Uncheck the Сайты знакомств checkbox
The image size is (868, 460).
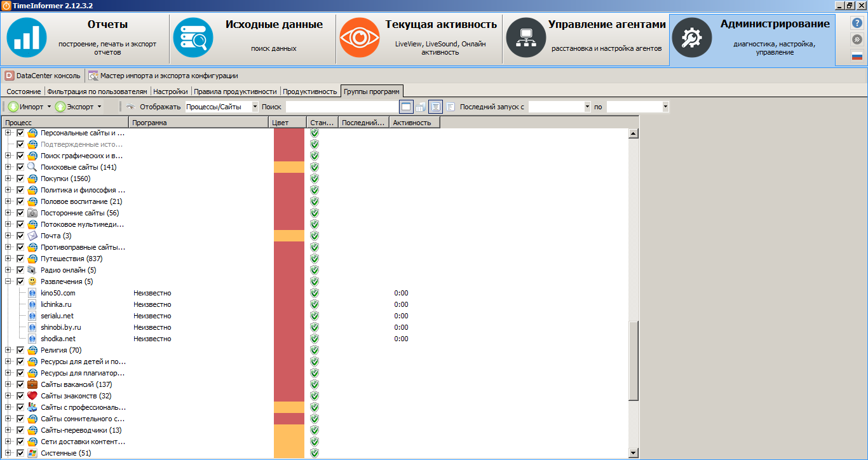click(x=20, y=396)
